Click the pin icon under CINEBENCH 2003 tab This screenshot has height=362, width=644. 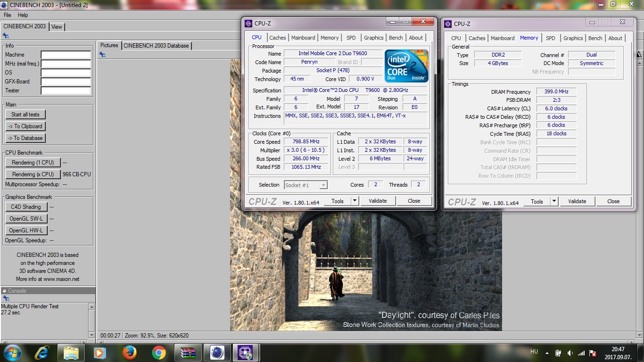point(6,36)
